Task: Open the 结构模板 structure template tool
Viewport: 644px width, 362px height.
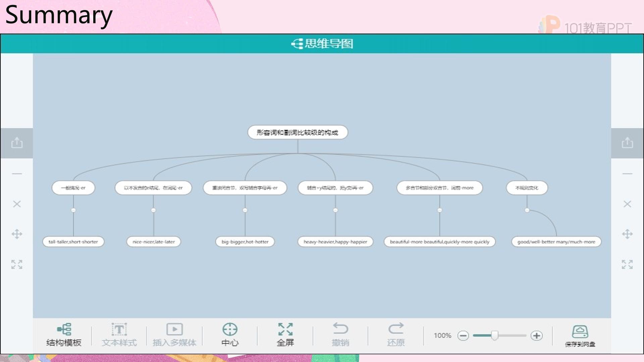Action: coord(64,334)
